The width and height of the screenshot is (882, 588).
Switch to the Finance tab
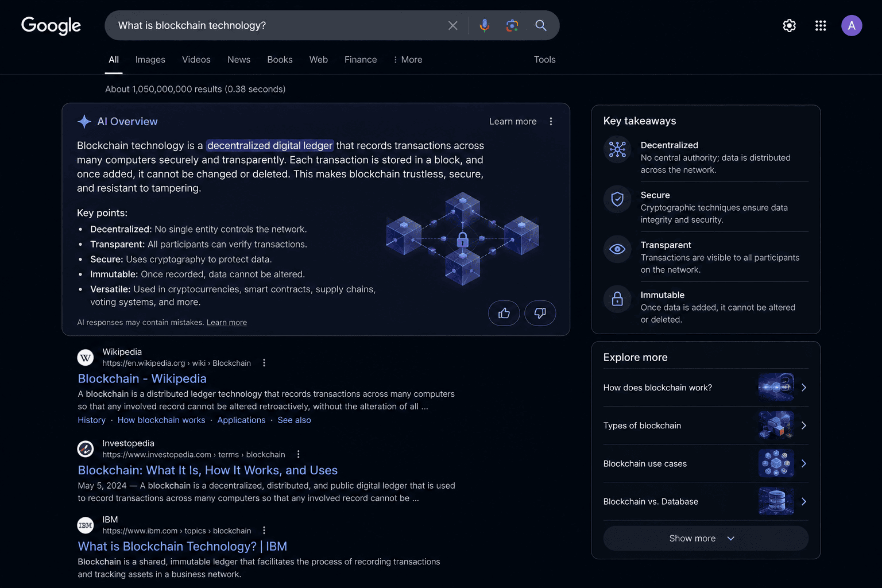pos(361,60)
